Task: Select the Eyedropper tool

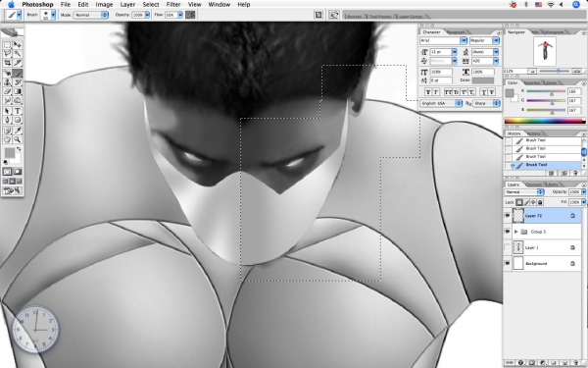Action: point(18,131)
